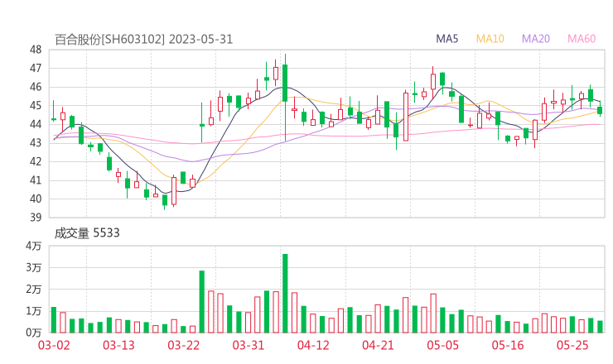Click the 43 price axis label
Viewport: 613px width, 364px height.
click(36, 143)
